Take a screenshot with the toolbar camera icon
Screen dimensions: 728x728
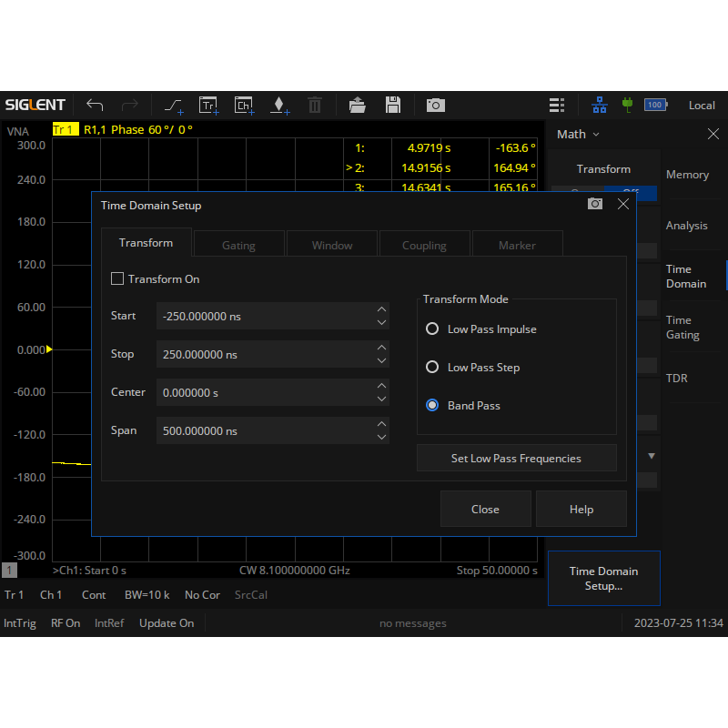(x=436, y=106)
